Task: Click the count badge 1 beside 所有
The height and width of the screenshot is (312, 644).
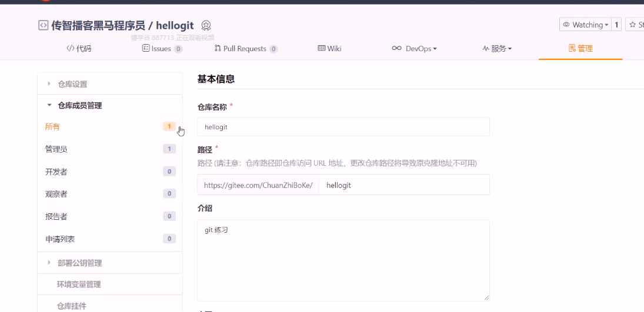Action: (169, 126)
